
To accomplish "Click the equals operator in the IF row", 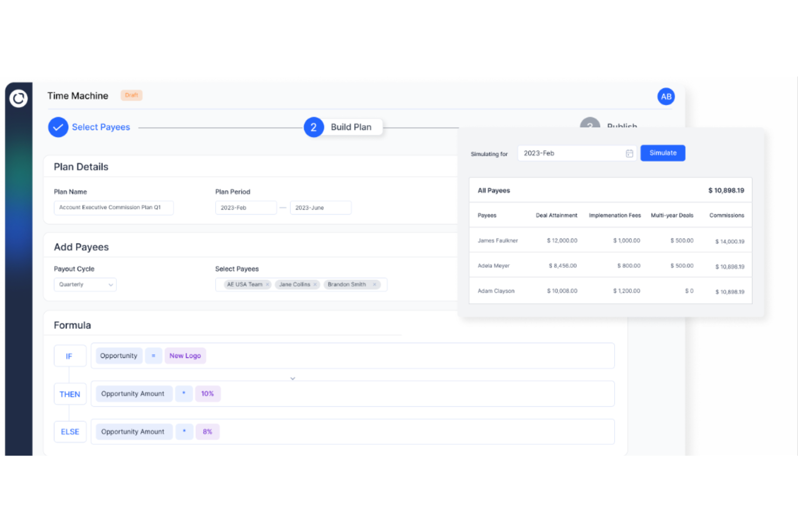I will point(153,356).
